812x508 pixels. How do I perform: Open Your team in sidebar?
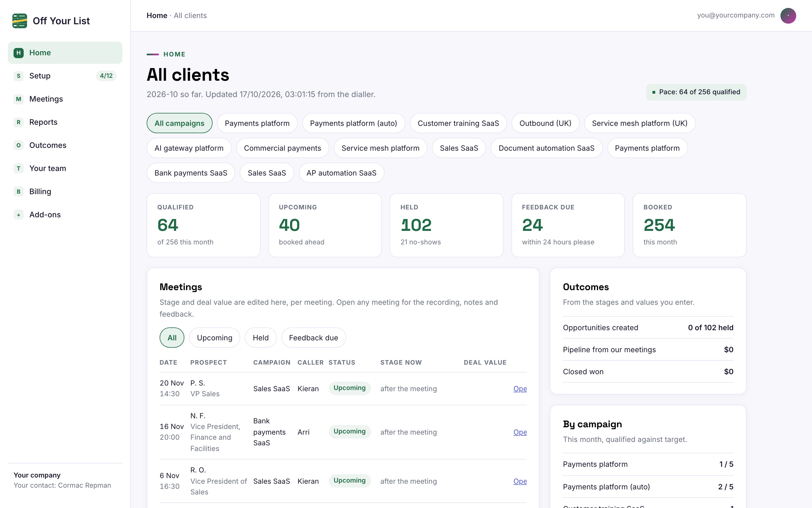(65, 169)
